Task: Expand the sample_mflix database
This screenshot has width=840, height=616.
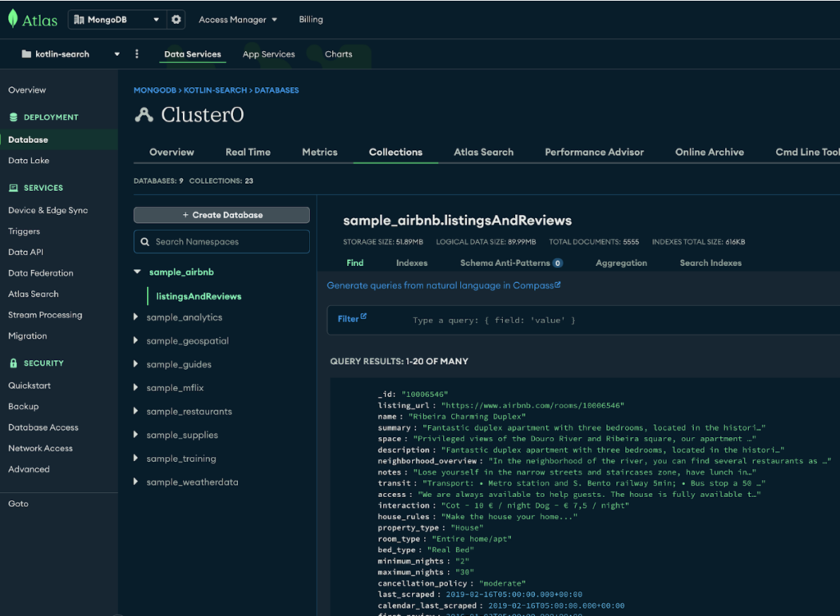Action: point(136,388)
